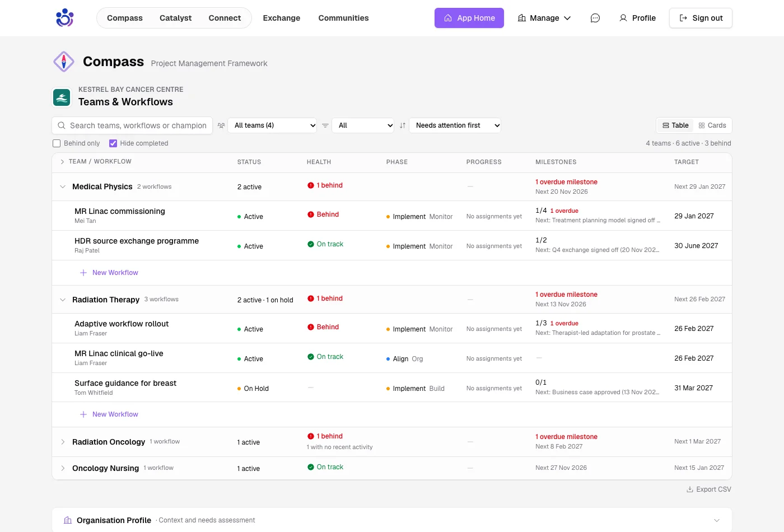This screenshot has width=784, height=532.
Task: Go to the Connect tab
Action: click(x=225, y=18)
